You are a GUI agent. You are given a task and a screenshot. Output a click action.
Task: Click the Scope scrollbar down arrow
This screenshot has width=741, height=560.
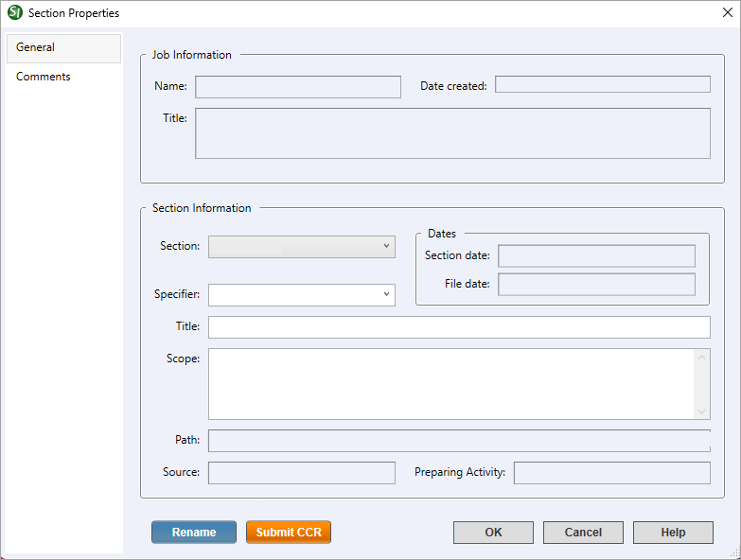tap(702, 411)
